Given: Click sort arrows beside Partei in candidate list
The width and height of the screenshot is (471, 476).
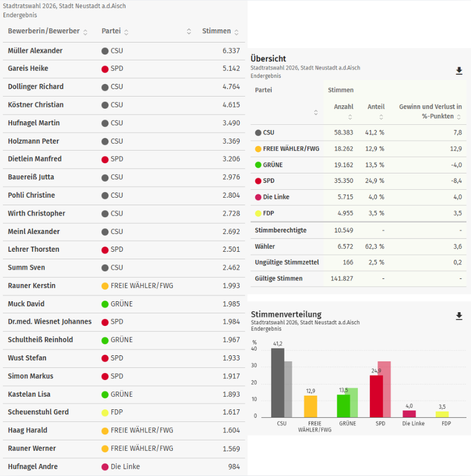Looking at the screenshot, I should [x=126, y=32].
